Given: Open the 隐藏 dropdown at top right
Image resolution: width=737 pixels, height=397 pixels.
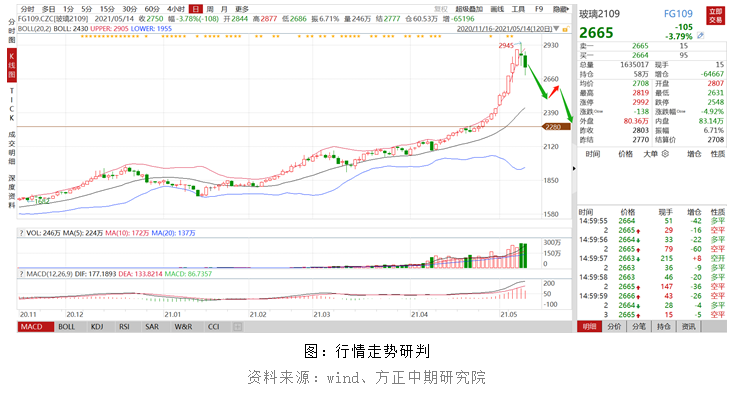Looking at the screenshot, I should [x=561, y=9].
